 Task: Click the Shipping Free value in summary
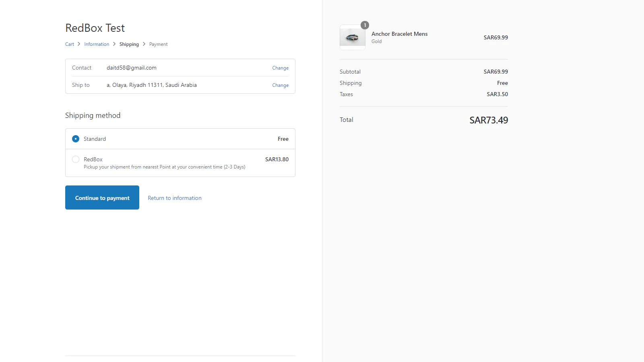(502, 83)
